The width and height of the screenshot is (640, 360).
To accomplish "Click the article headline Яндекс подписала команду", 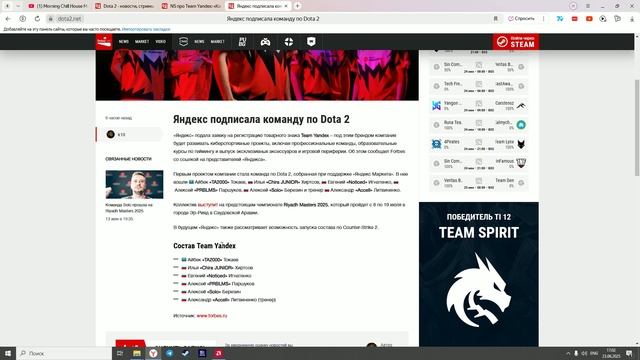I will 261,119.
